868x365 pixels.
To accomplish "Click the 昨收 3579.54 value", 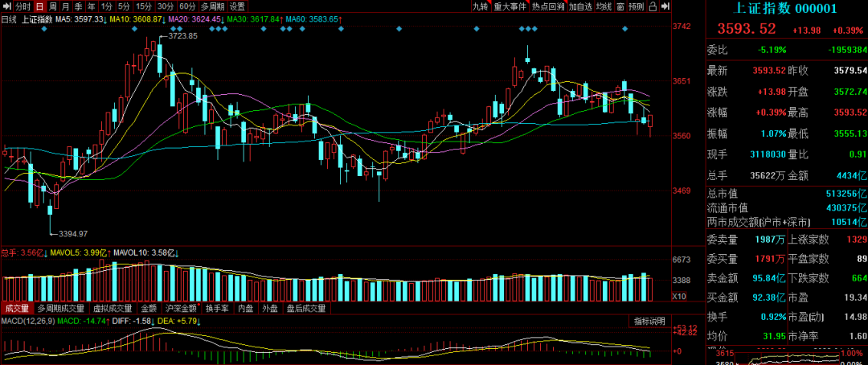I will pyautogui.click(x=851, y=71).
